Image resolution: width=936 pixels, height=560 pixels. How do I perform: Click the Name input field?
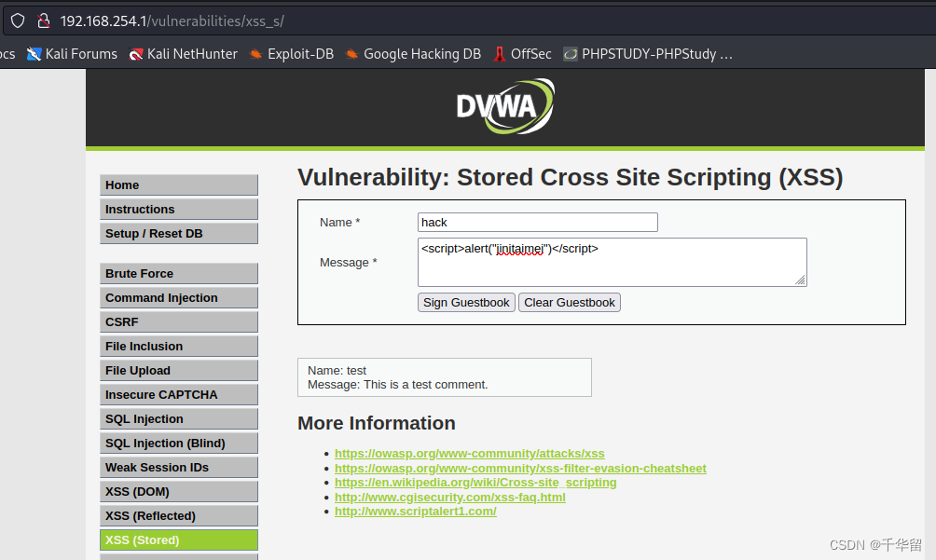pos(538,223)
